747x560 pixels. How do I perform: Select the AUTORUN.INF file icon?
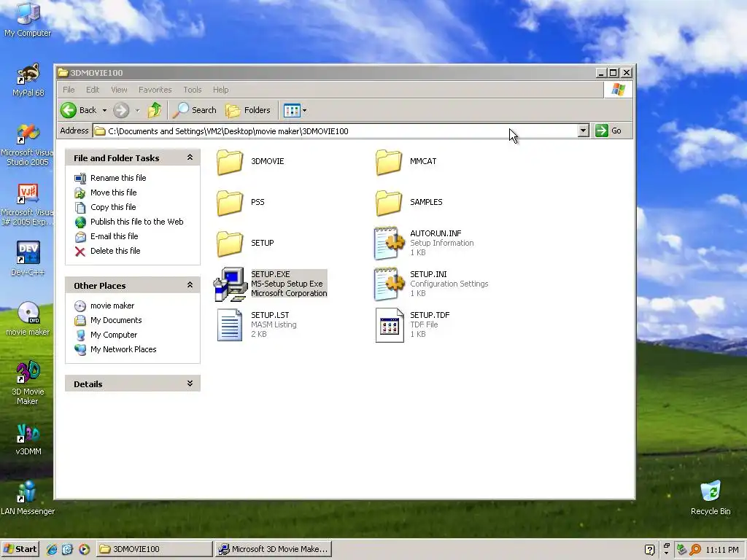point(390,243)
